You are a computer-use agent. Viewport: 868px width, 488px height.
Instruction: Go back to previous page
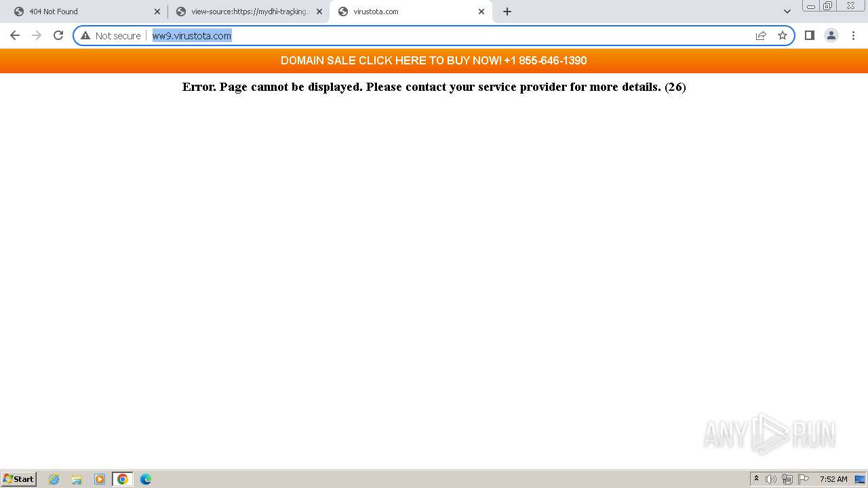tap(15, 35)
